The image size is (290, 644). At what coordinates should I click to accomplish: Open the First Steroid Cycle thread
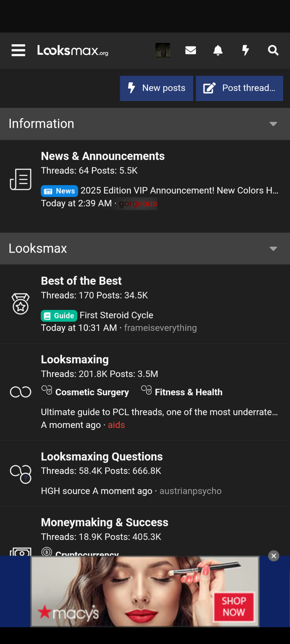pos(116,315)
